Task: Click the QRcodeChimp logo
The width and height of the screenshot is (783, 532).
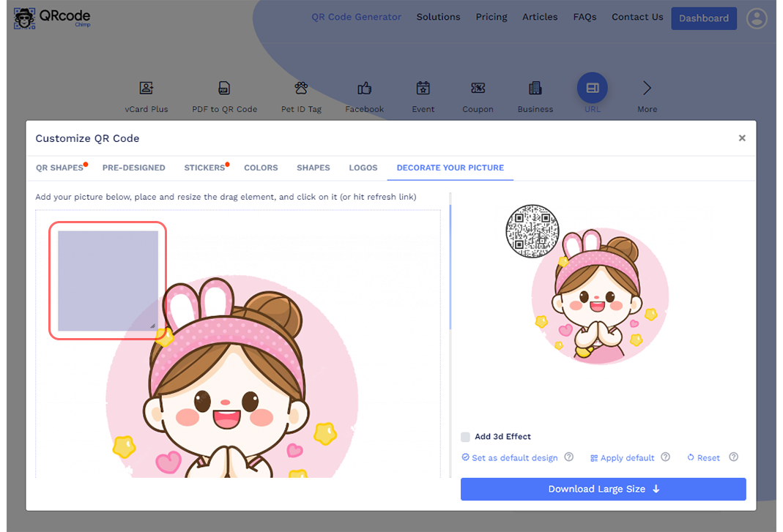Action: (51, 17)
